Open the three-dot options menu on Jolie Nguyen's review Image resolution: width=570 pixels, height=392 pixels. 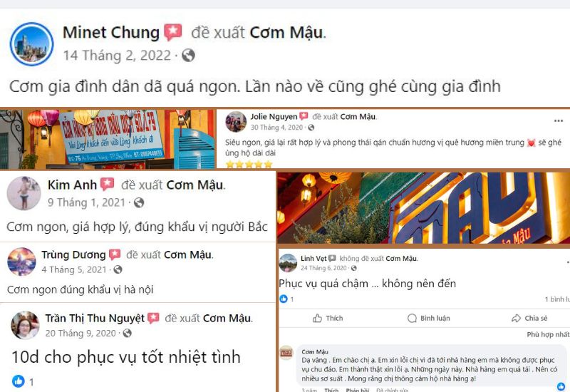tap(559, 120)
